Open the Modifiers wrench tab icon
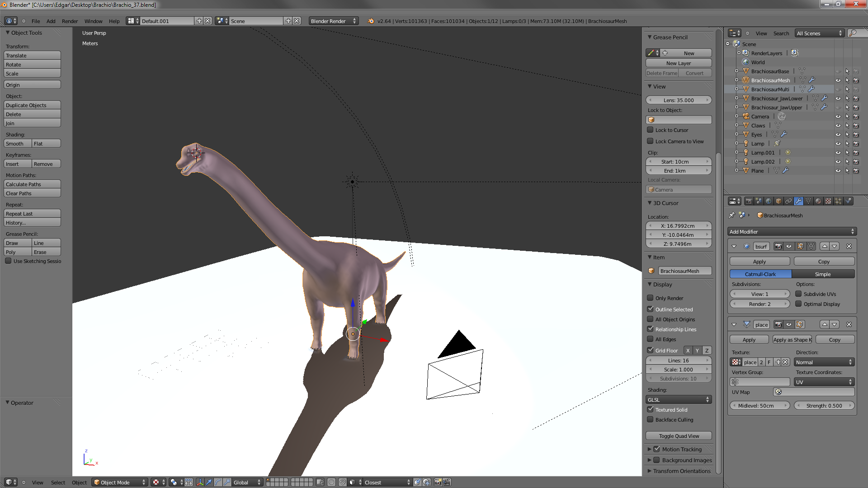Viewport: 868px width, 488px height. [x=798, y=201]
